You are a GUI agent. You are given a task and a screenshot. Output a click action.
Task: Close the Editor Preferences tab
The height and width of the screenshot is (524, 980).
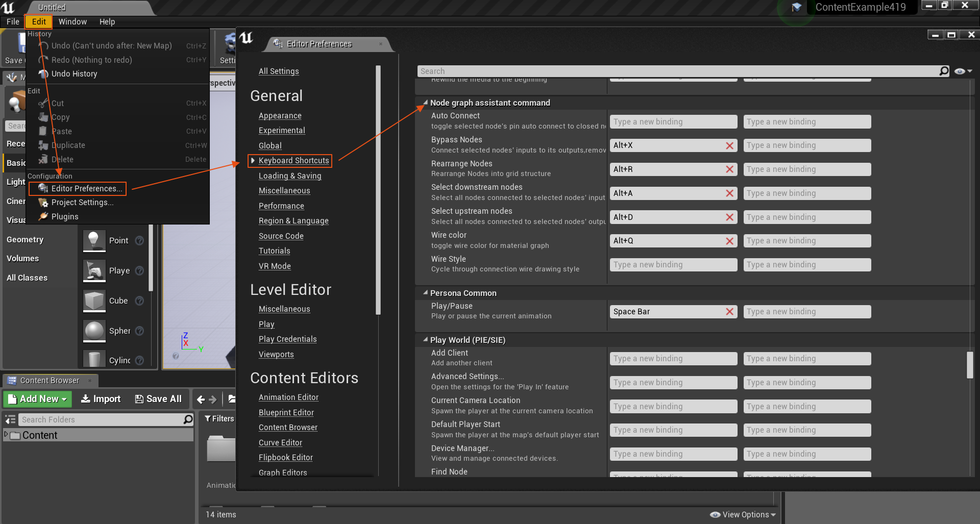pyautogui.click(x=381, y=44)
